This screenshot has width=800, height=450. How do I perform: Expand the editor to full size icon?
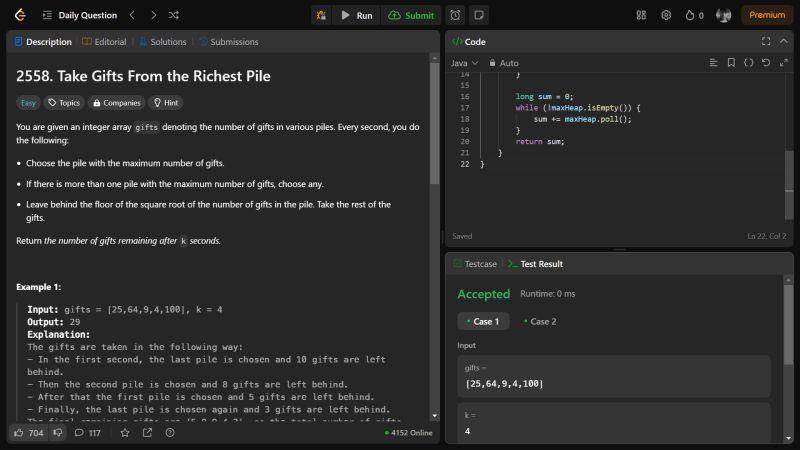pyautogui.click(x=784, y=63)
